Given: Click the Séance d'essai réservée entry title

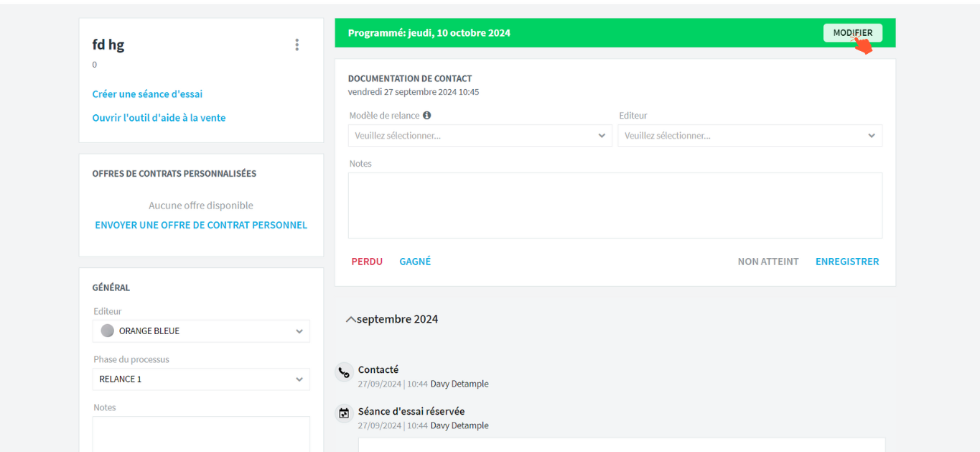Looking at the screenshot, I should pos(411,412).
